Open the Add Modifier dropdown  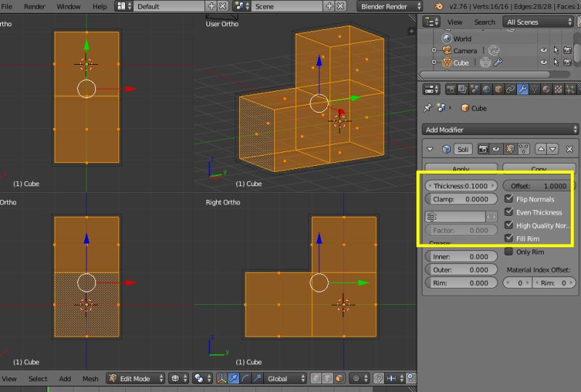[x=500, y=129]
